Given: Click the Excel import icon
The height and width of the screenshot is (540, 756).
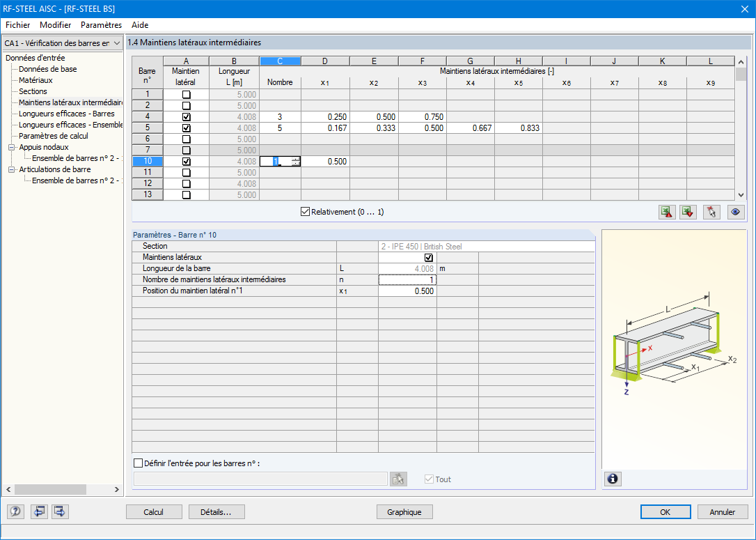Looking at the screenshot, I should coord(688,212).
